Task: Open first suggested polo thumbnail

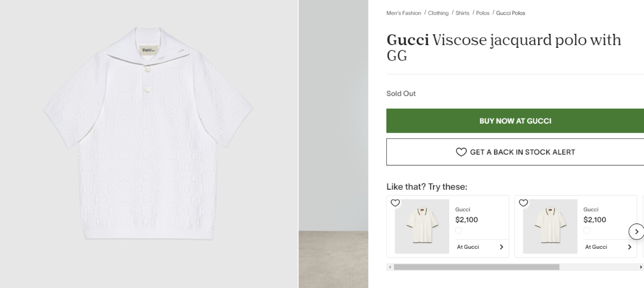Action: (422, 226)
